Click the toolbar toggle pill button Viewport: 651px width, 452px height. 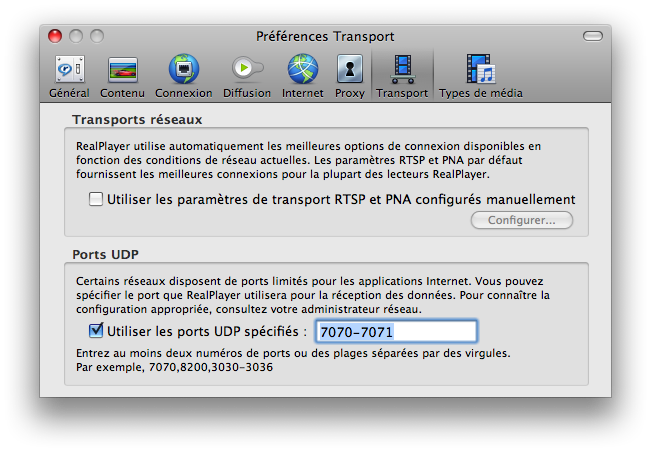click(x=592, y=36)
